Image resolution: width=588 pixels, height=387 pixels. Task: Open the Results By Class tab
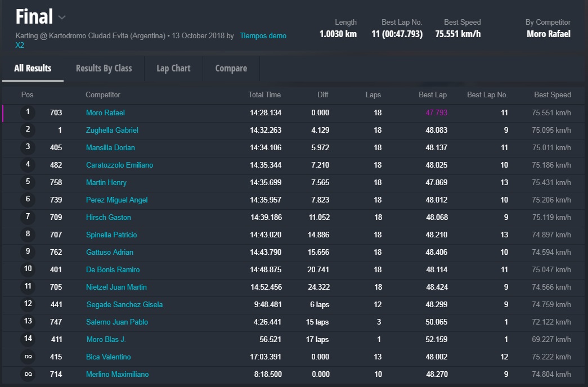[104, 69]
